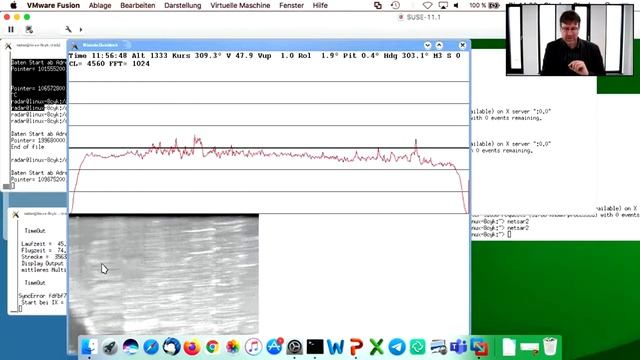Click the 'CL= 4560 FFT= 1024' text
Image resolution: width=640 pixels, height=360 pixels.
tap(109, 64)
